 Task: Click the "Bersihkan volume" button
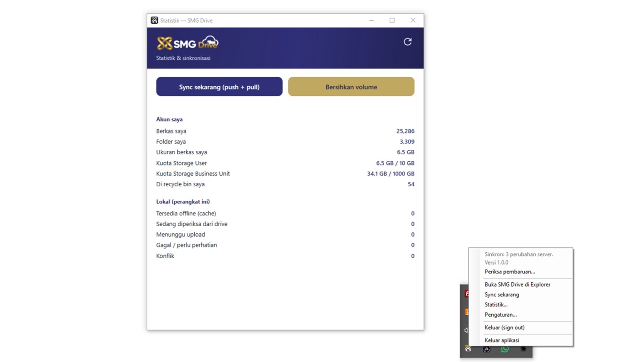pos(351,87)
